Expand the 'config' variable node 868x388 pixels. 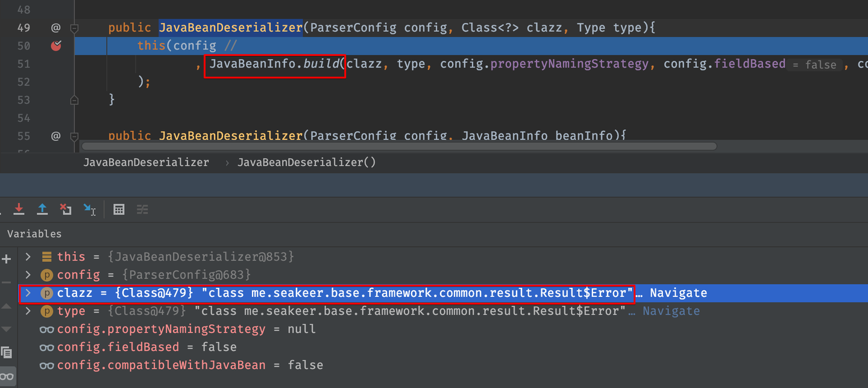coord(28,275)
